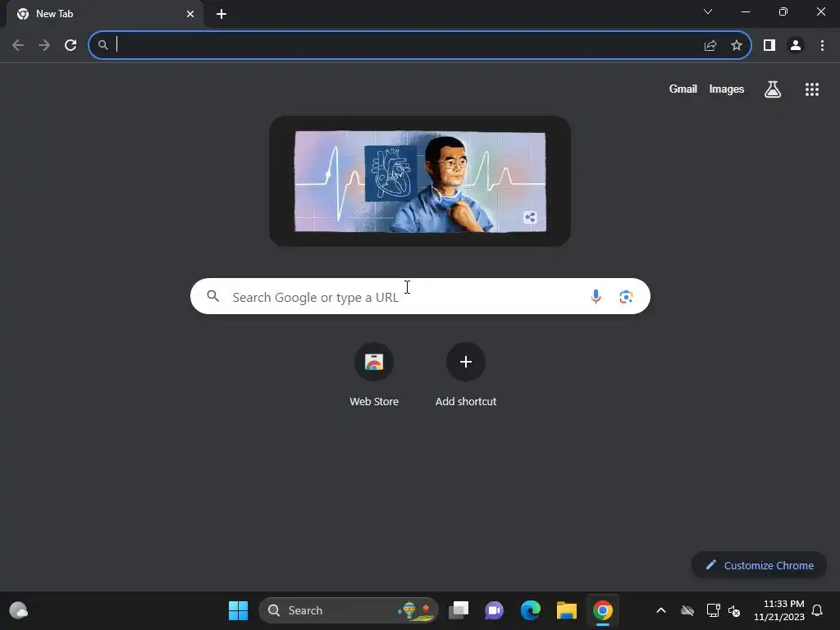840x630 pixels.
Task: Open the Web Store shortcut icon
Action: pyautogui.click(x=374, y=362)
